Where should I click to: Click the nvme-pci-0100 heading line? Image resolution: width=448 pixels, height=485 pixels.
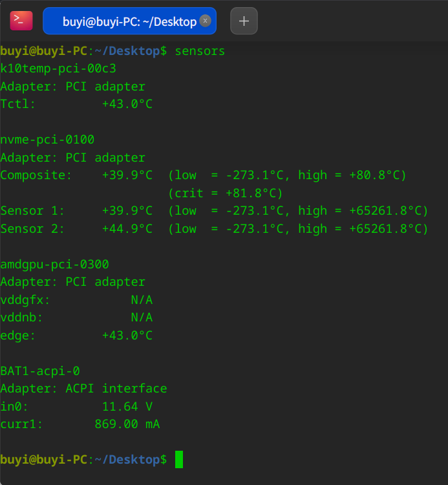(47, 140)
